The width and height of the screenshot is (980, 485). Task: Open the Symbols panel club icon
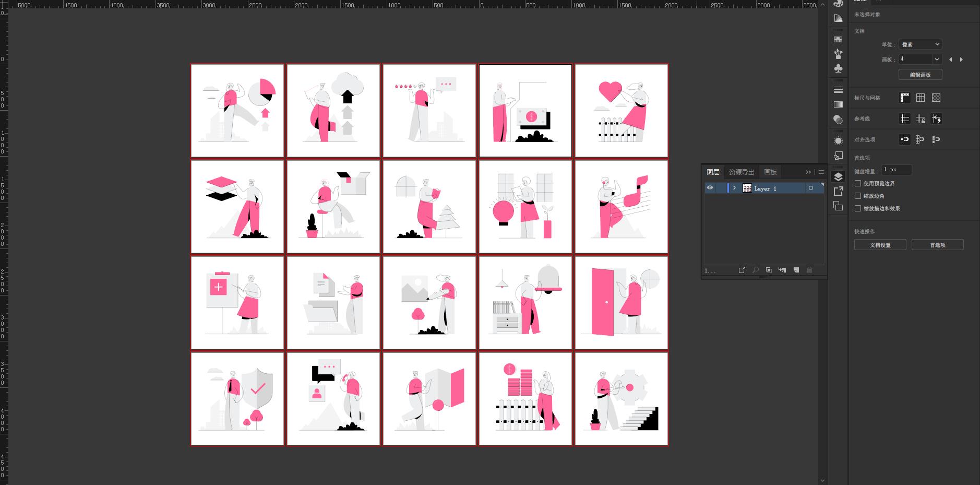pos(838,68)
